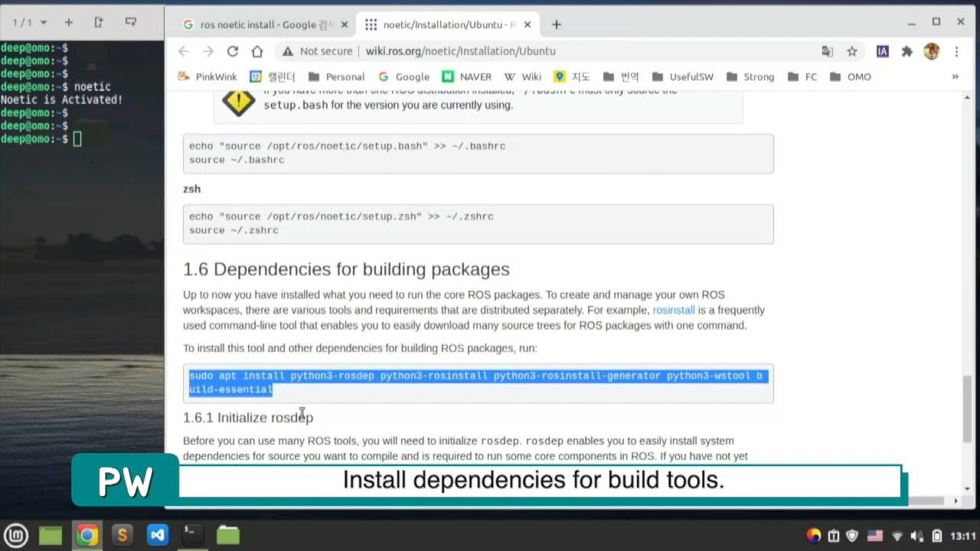This screenshot has width=980, height=551.
Task: Click the US flag keyboard layout indicator
Action: click(x=875, y=536)
